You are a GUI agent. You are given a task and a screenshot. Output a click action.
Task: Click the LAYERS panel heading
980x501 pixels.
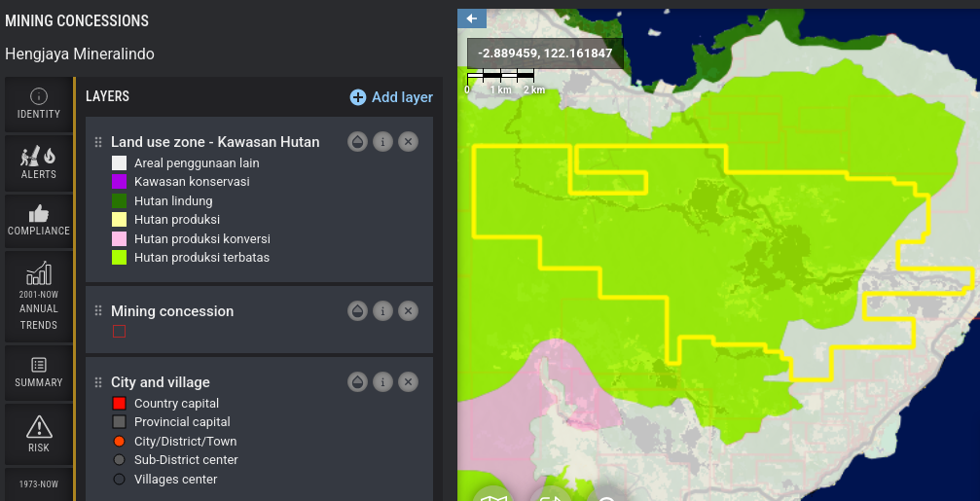[107, 96]
